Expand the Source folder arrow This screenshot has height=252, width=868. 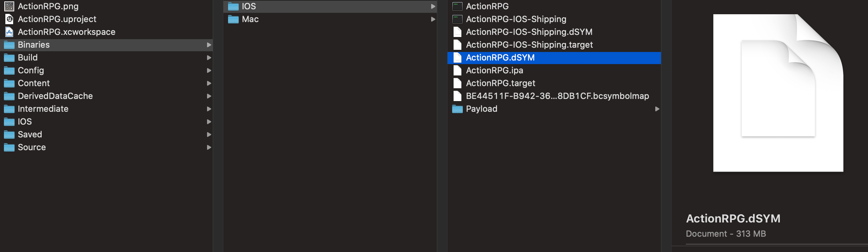click(x=209, y=147)
